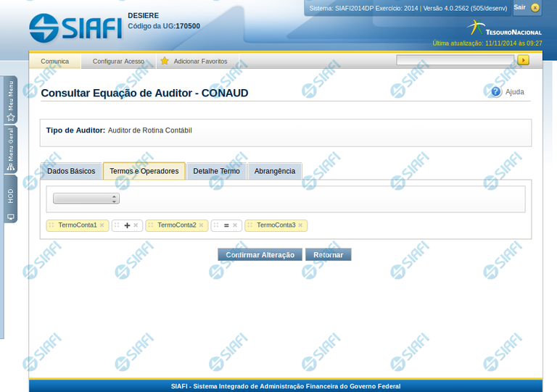Remove the plus operator with its X
Viewport: 557px width, 392px height.
coord(136,225)
